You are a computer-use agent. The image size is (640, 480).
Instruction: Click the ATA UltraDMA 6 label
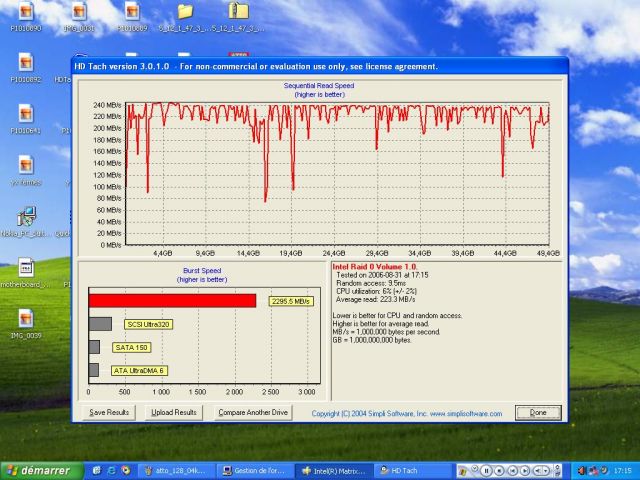139,371
